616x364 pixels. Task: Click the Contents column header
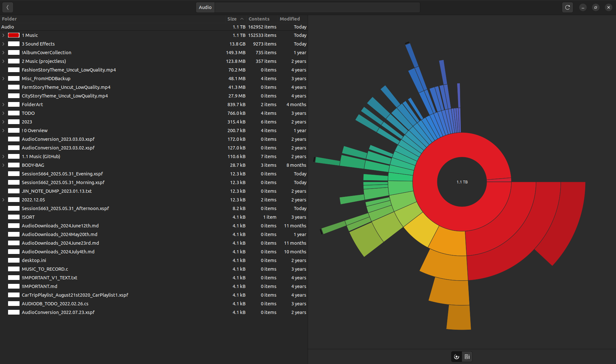point(259,19)
